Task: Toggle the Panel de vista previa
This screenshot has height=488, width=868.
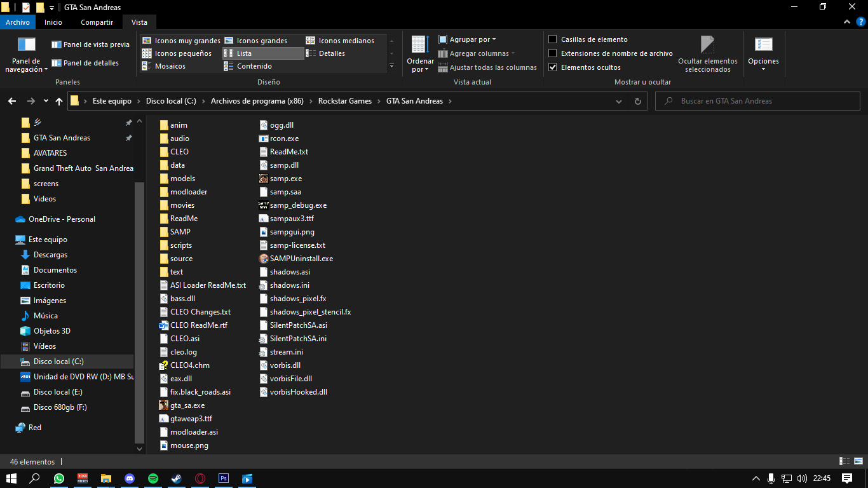Action: 90,44
